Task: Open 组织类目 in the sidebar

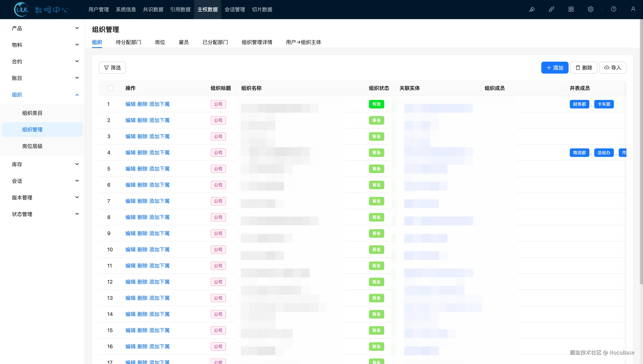Action: point(42,113)
